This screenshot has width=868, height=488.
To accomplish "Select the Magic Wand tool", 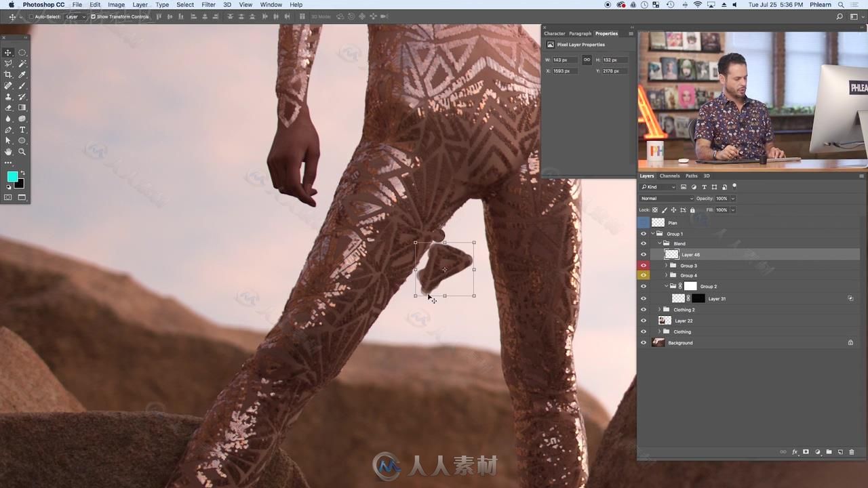I will [x=22, y=63].
